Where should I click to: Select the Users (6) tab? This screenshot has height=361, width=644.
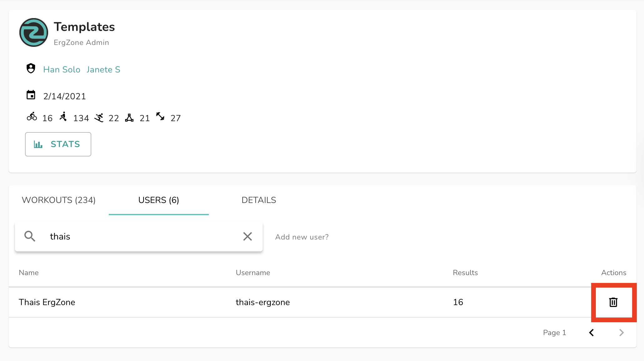158,200
